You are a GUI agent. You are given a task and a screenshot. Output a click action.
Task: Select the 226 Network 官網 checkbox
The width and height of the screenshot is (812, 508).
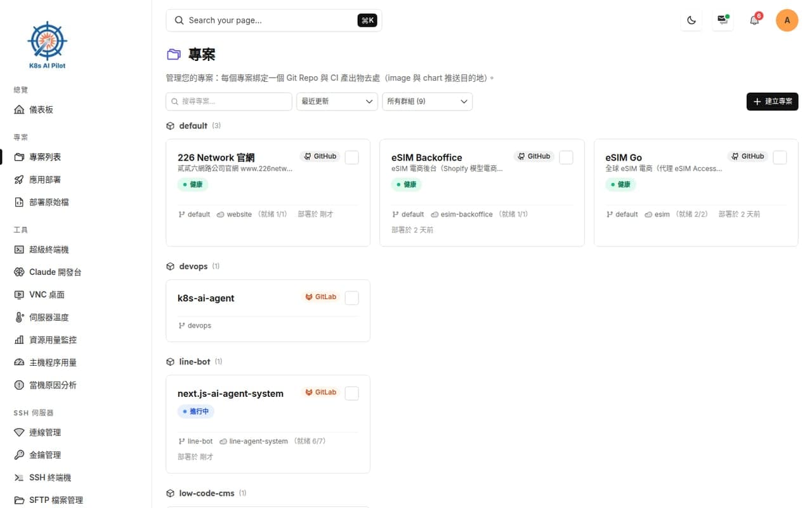pyautogui.click(x=352, y=157)
